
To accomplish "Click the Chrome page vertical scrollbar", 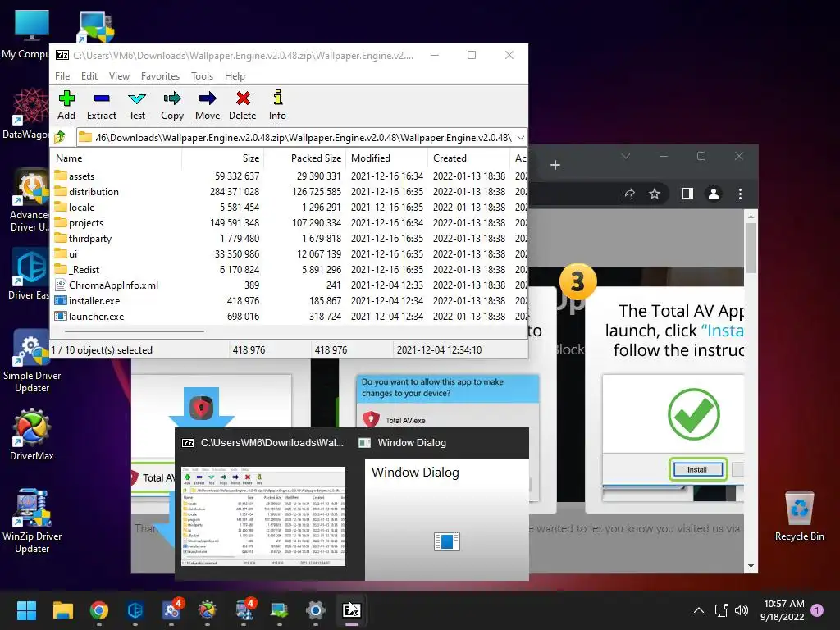I will [751, 247].
